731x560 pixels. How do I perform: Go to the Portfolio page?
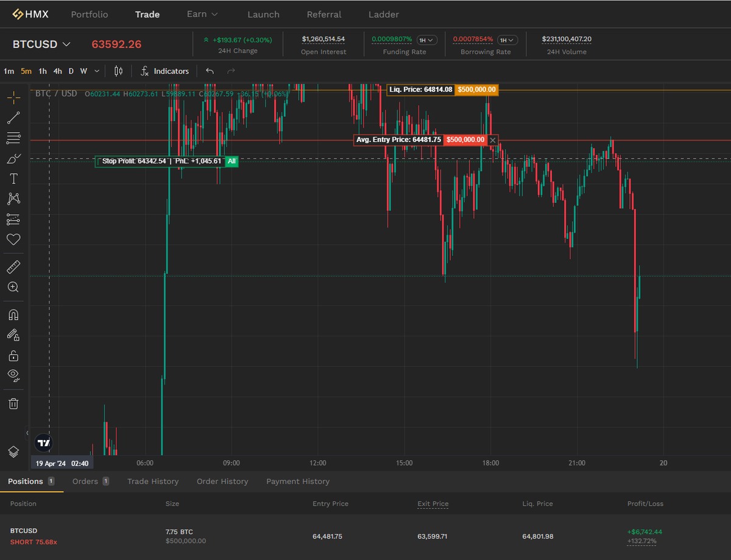coord(90,14)
